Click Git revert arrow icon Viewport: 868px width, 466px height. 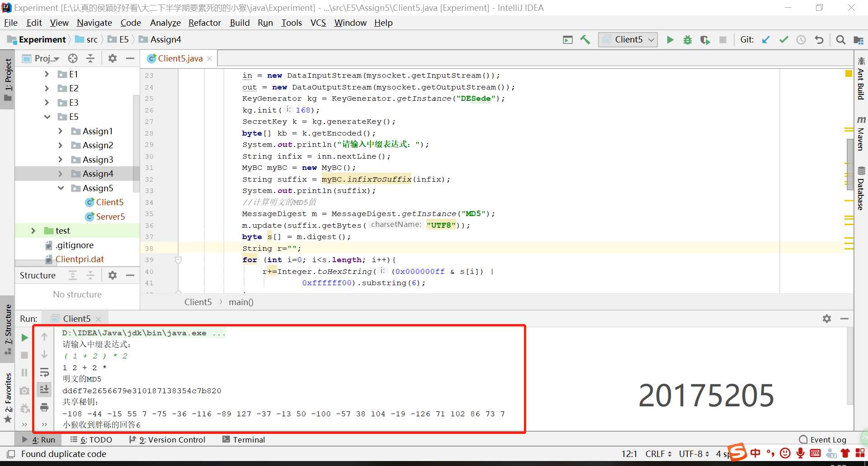click(819, 40)
